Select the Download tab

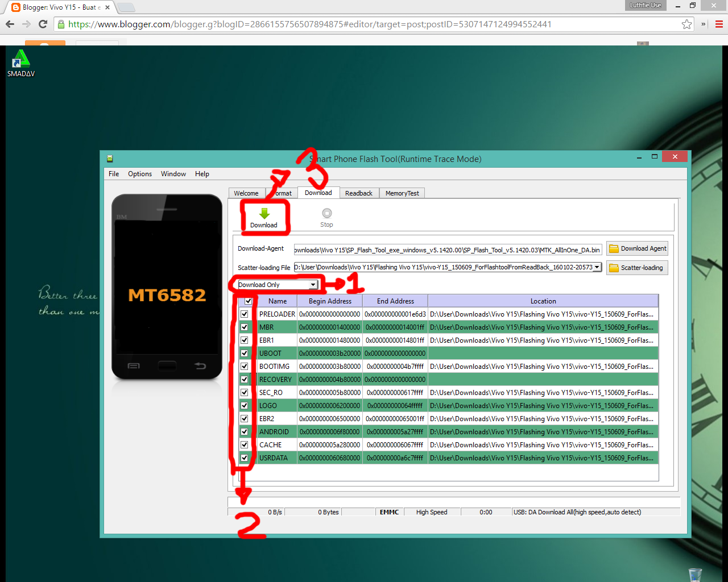318,193
